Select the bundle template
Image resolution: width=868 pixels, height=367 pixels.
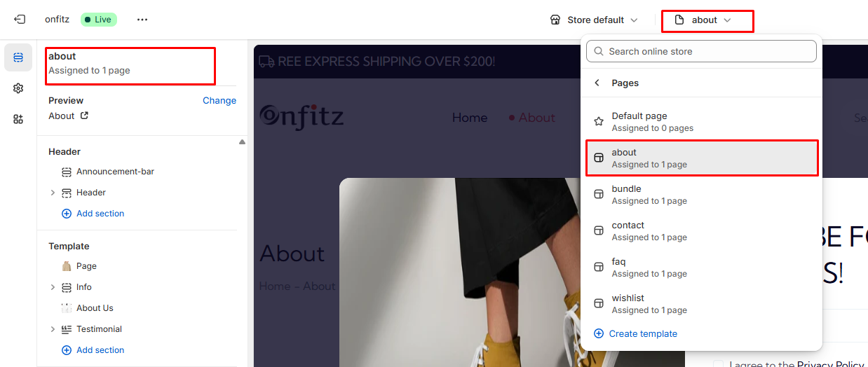701,195
